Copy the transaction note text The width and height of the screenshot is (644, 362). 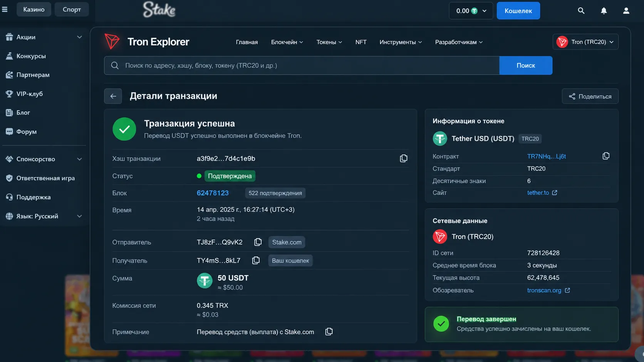click(x=329, y=332)
